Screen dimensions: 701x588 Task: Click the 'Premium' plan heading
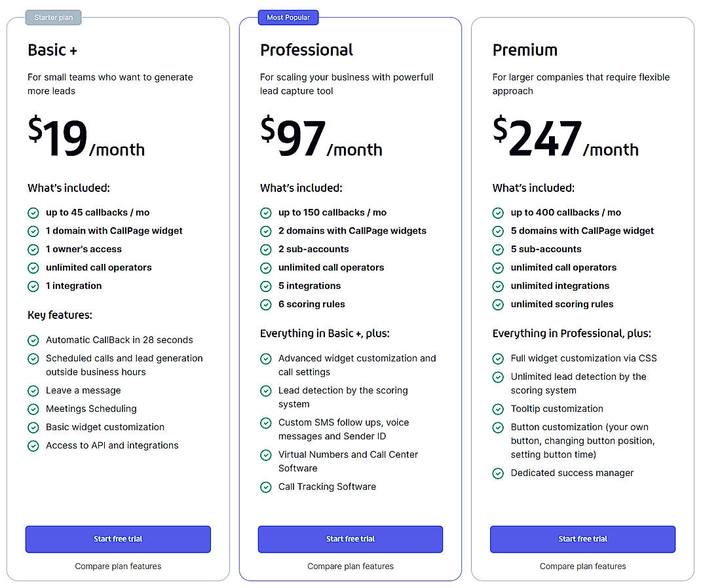[x=525, y=50]
